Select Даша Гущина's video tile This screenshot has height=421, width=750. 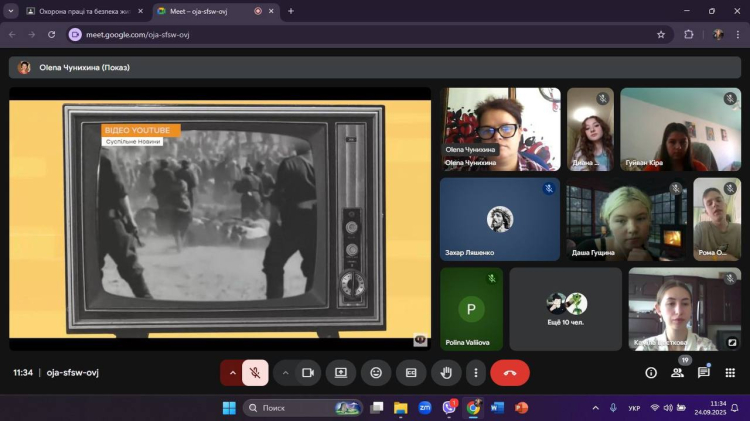[625, 219]
